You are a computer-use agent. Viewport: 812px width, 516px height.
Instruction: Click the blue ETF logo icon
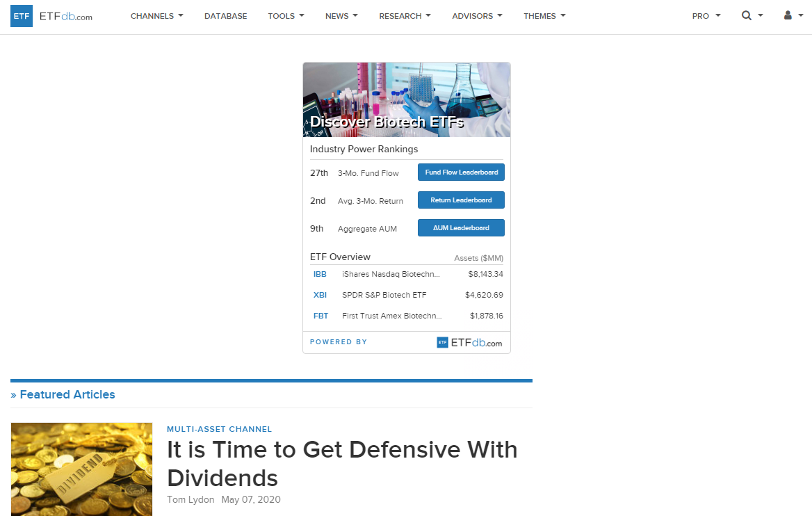point(22,16)
